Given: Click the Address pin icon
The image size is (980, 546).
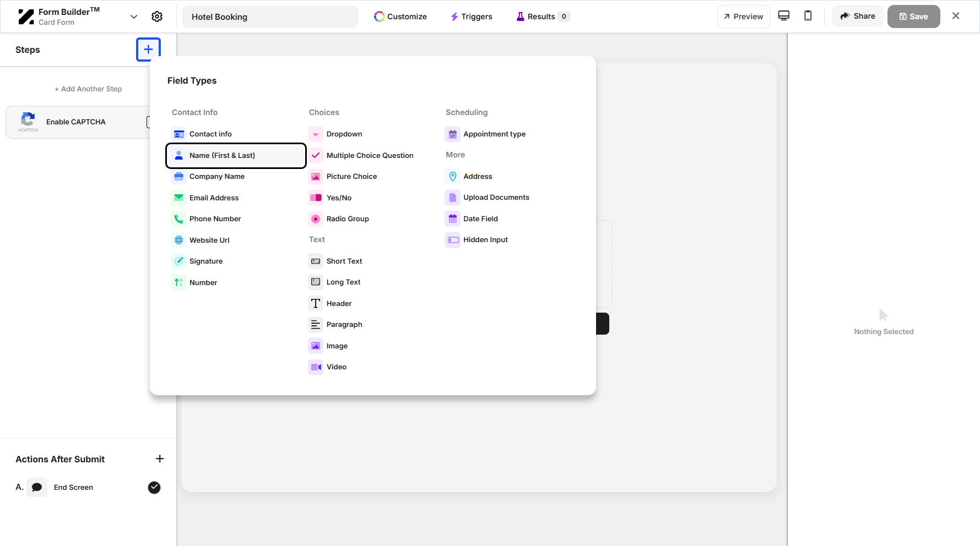Looking at the screenshot, I should point(452,176).
